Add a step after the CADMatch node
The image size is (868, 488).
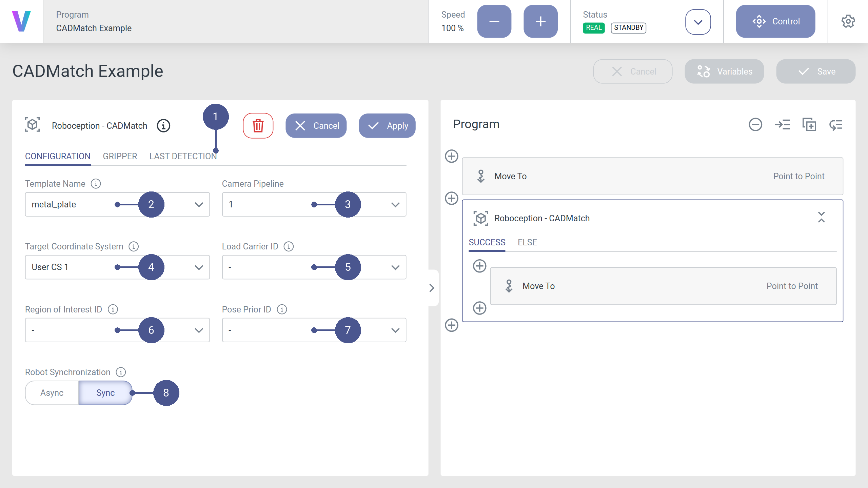point(452,325)
